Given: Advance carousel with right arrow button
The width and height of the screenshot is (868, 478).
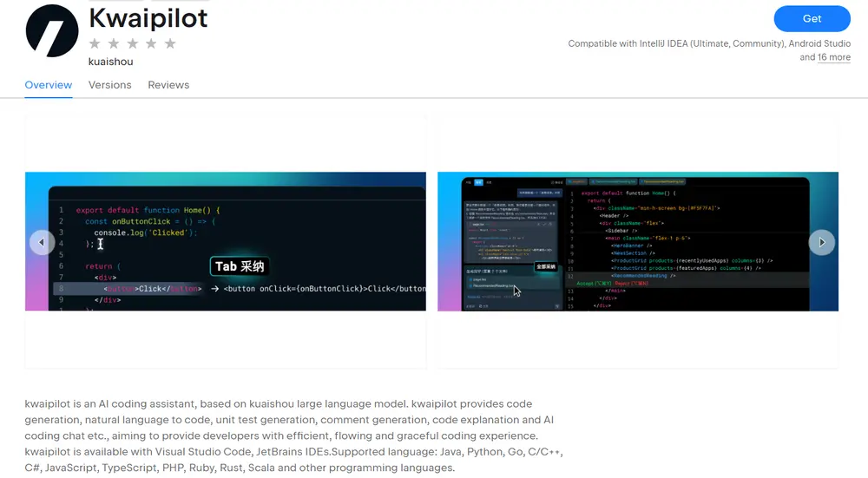Looking at the screenshot, I should (821, 242).
